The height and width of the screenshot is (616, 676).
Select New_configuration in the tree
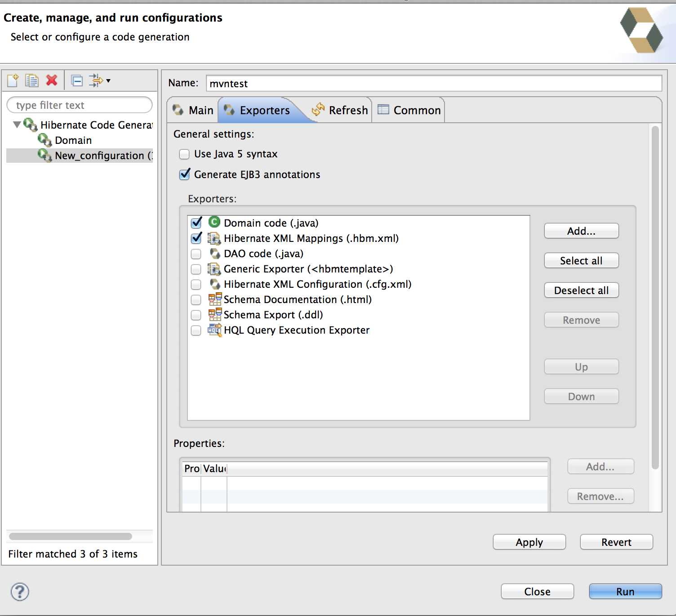click(x=103, y=156)
